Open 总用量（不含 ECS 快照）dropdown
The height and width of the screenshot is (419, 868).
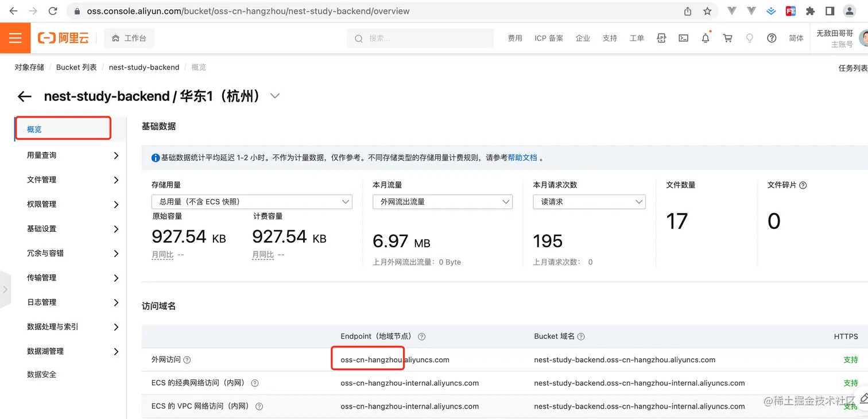point(251,201)
